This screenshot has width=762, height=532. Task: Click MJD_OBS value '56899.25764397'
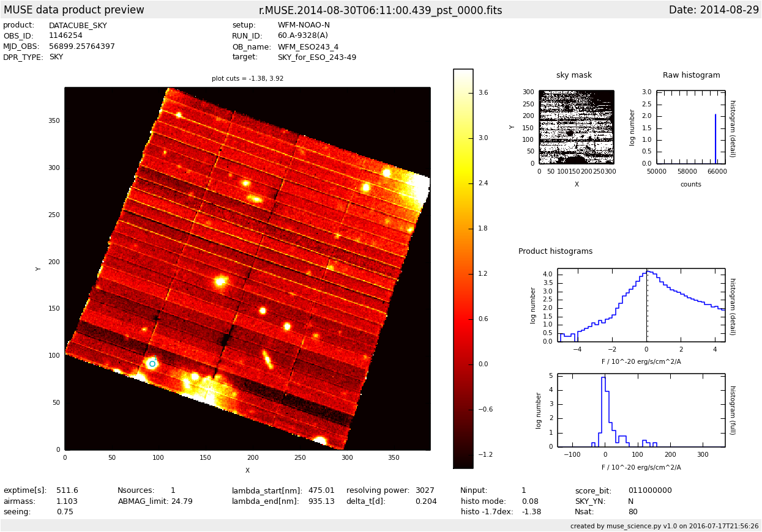pyautogui.click(x=82, y=46)
